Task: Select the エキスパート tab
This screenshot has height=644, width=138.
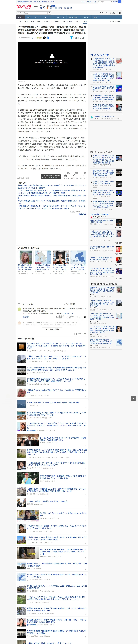Action: 48,17
